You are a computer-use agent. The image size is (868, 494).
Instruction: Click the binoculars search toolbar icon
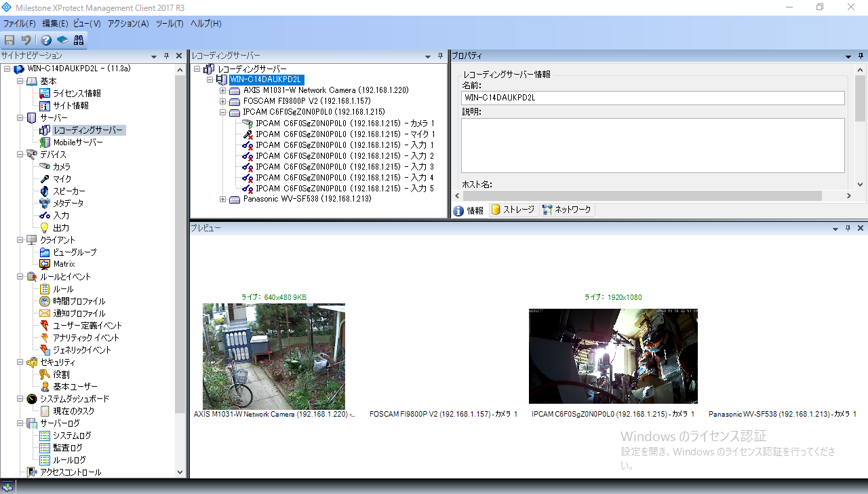[x=79, y=40]
